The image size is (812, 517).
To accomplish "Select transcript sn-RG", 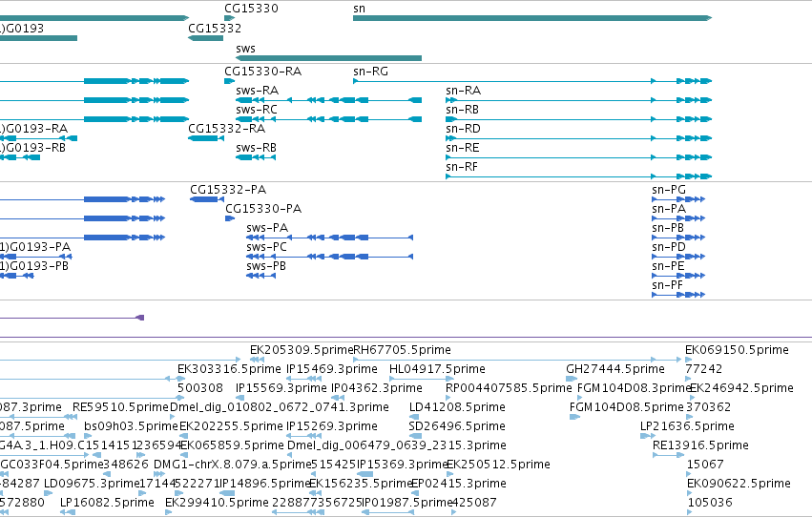I will 532,81.
